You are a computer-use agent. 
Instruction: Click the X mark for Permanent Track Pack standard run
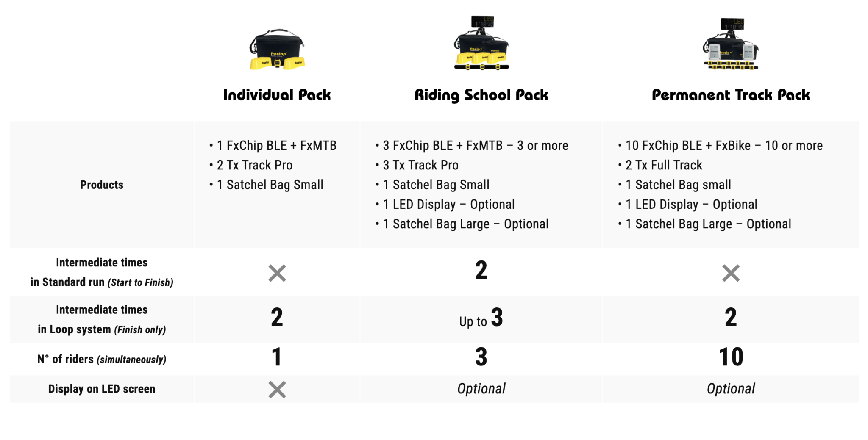pos(731,273)
